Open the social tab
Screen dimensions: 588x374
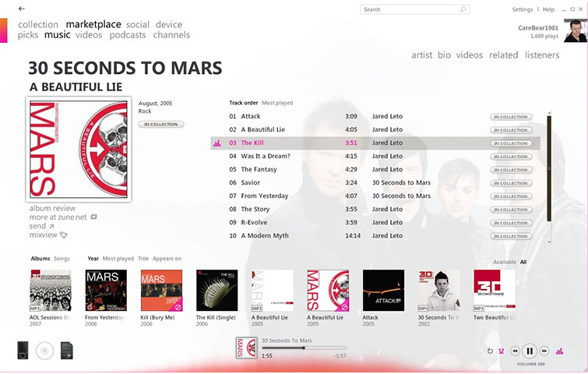[x=138, y=24]
